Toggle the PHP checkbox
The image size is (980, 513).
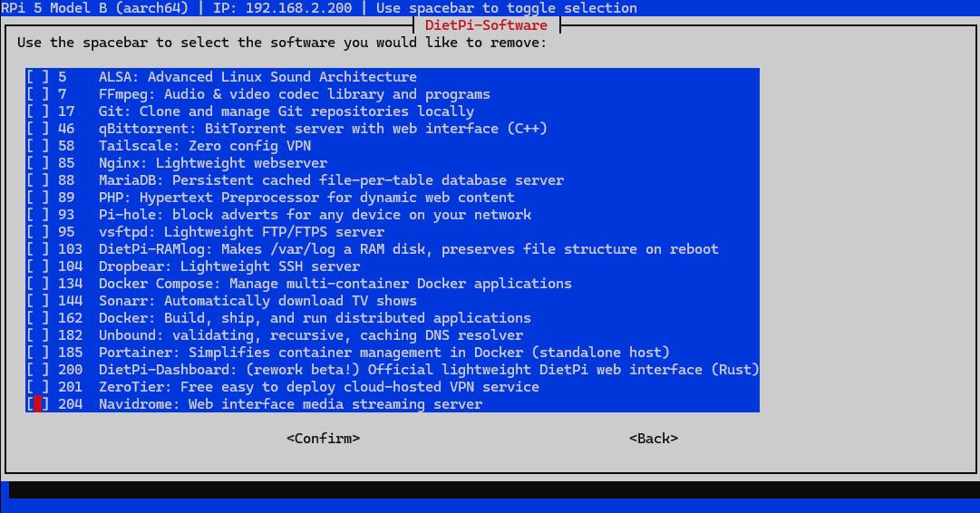click(37, 198)
